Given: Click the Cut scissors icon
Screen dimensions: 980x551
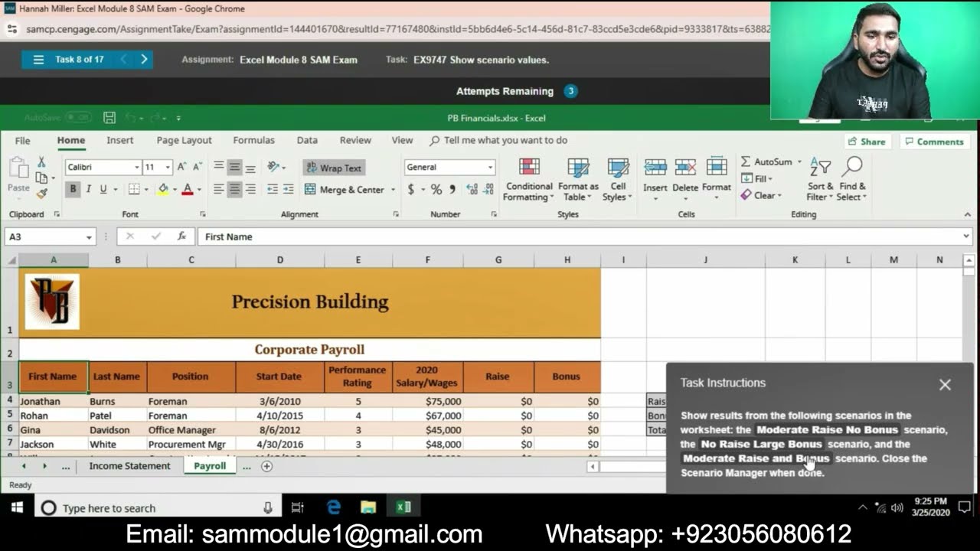Looking at the screenshot, I should (x=41, y=162).
